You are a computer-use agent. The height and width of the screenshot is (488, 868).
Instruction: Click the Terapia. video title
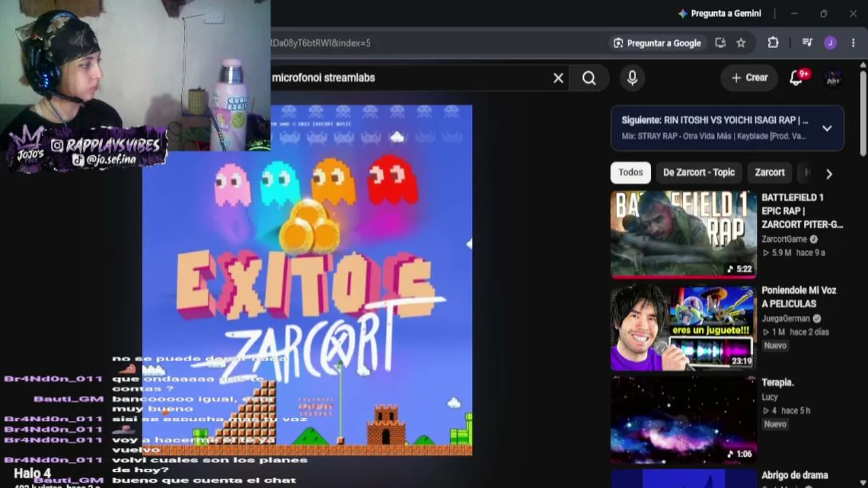tap(777, 383)
